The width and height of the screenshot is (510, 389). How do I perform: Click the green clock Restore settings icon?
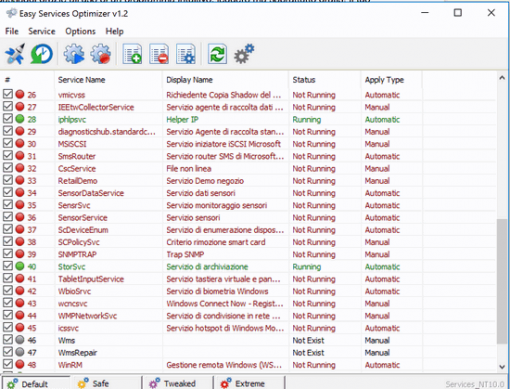point(42,54)
